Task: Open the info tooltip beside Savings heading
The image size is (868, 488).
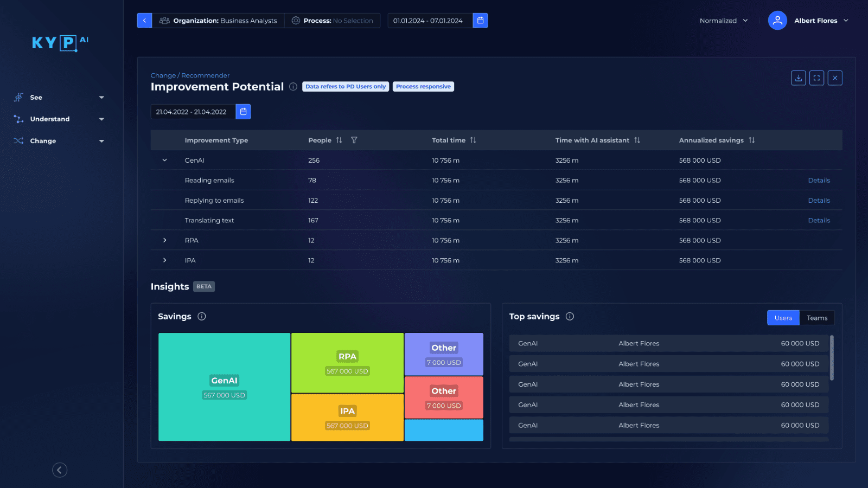Action: pyautogui.click(x=201, y=316)
